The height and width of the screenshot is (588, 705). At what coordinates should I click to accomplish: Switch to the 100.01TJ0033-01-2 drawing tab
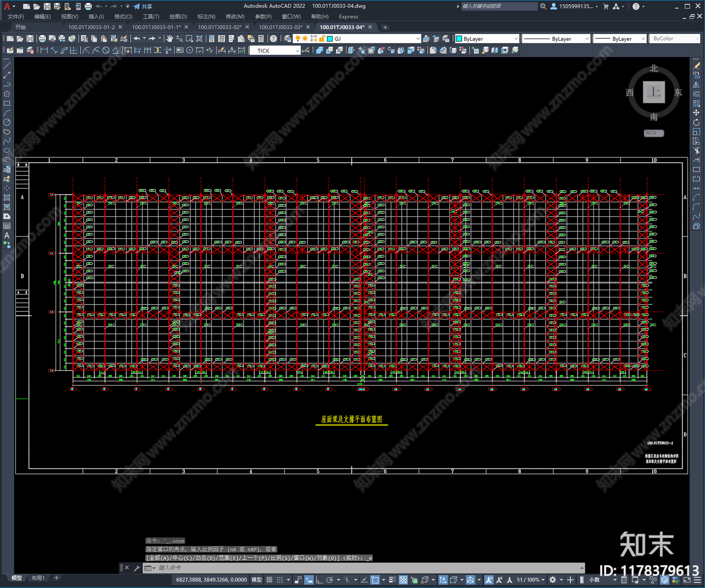coord(91,27)
